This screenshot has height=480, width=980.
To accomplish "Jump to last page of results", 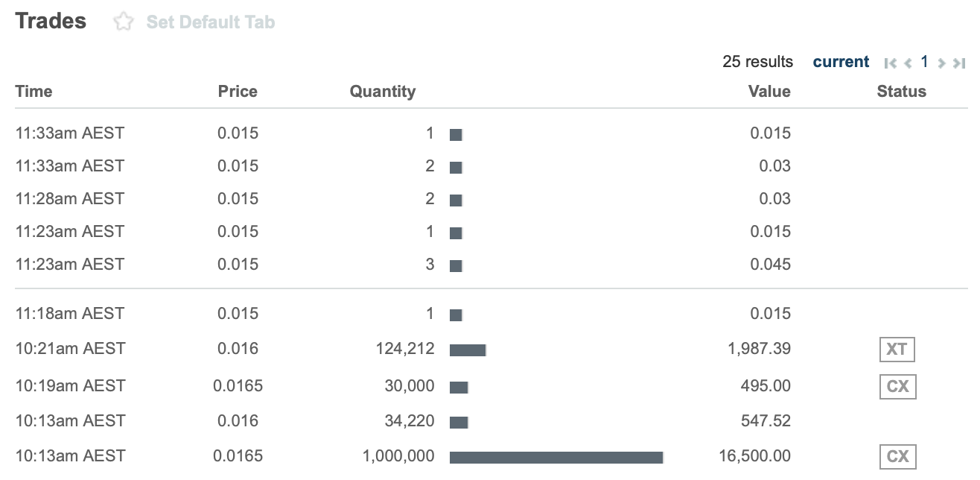I will point(959,63).
